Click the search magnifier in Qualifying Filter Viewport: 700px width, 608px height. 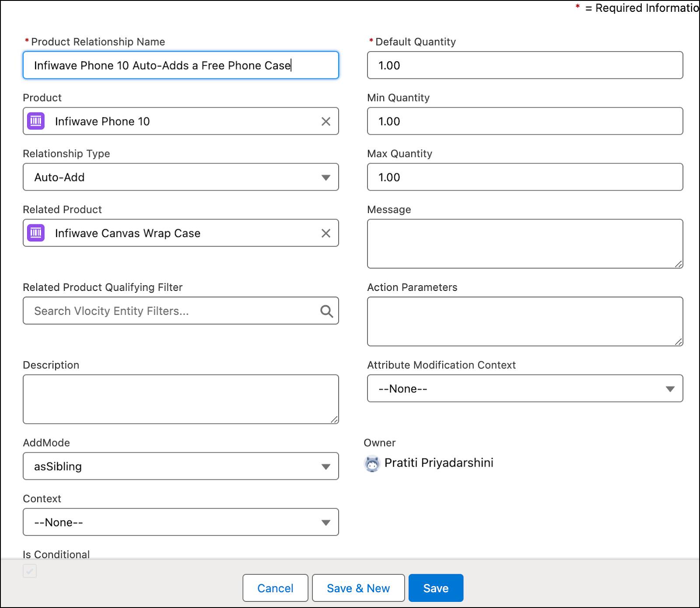click(326, 311)
